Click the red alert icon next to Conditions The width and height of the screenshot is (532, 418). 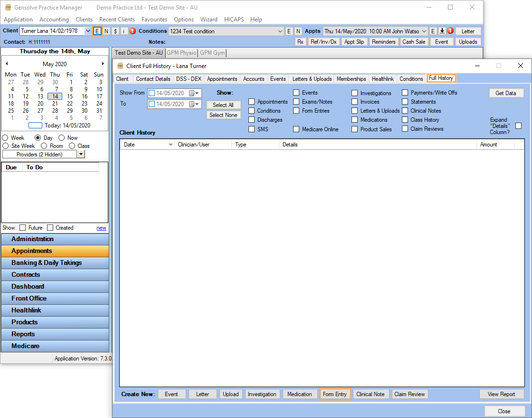click(132, 31)
